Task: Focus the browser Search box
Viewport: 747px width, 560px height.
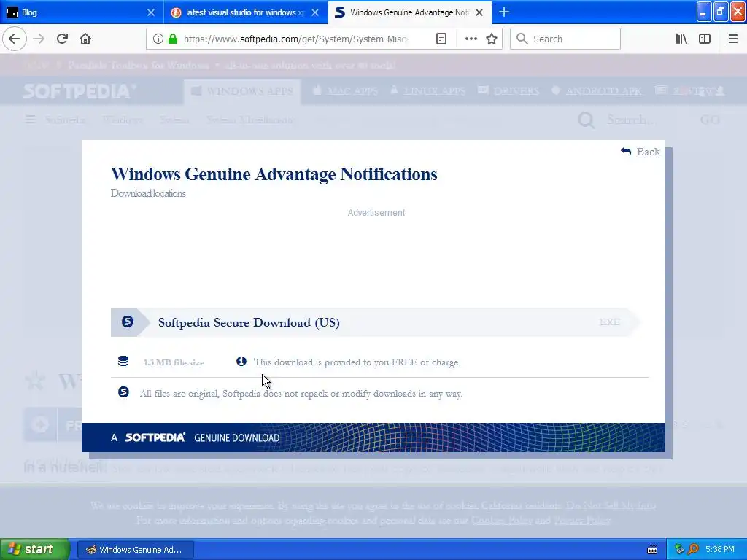Action: pos(565,39)
